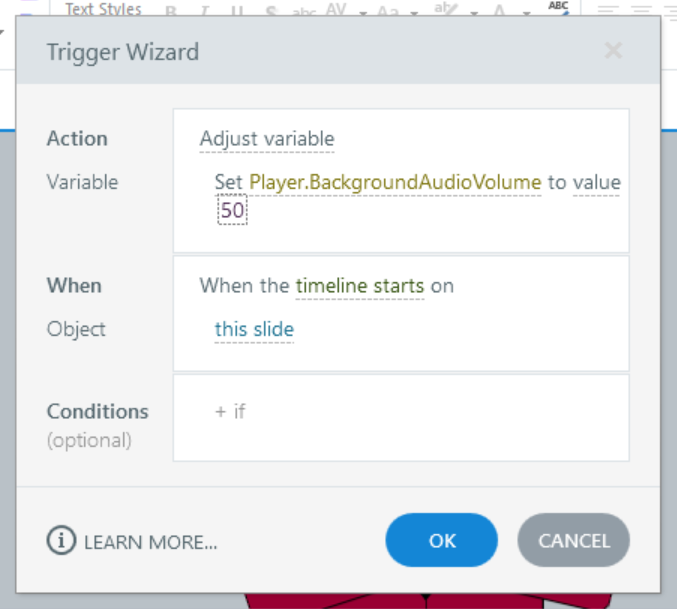Change the 'timeline starts' event selection

click(360, 286)
